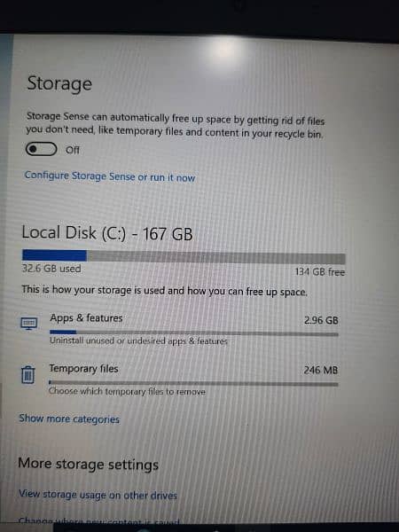Click the Temporary files usage progress bar
The image size is (399, 532).
[193, 383]
